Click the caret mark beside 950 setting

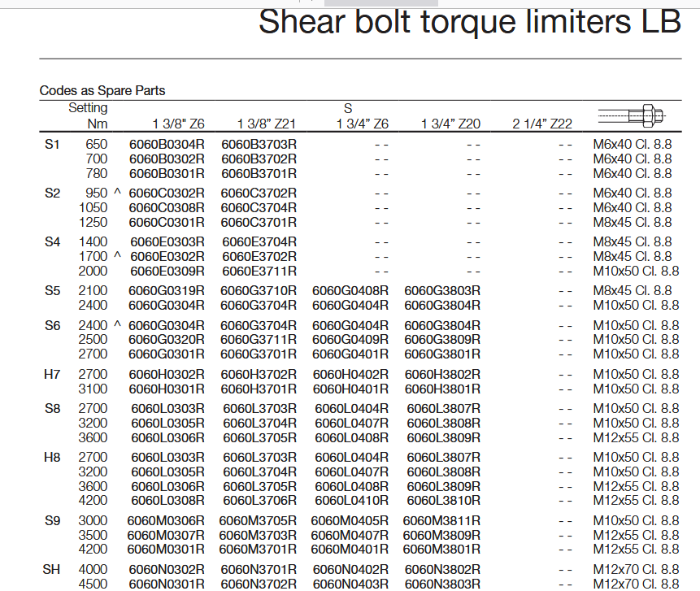116,193
